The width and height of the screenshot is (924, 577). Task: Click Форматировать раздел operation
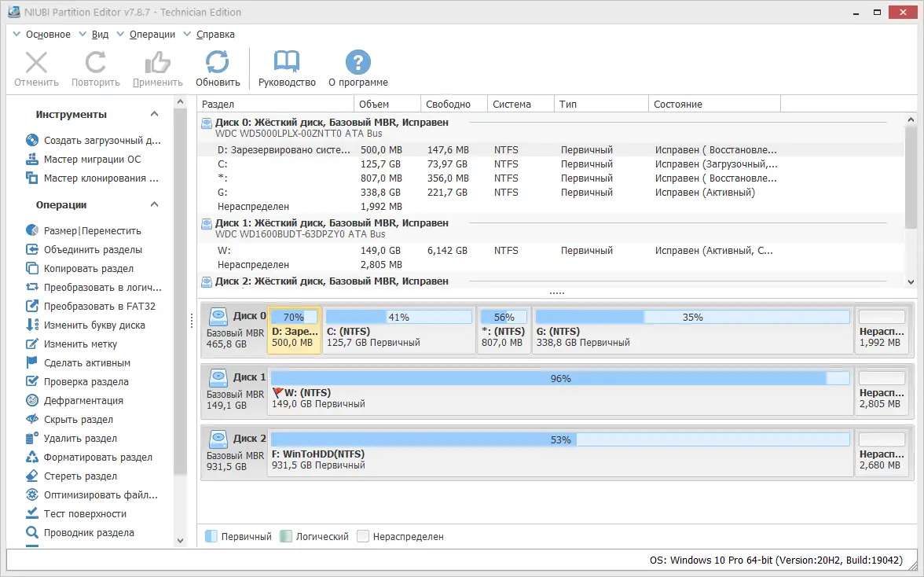[x=97, y=458]
